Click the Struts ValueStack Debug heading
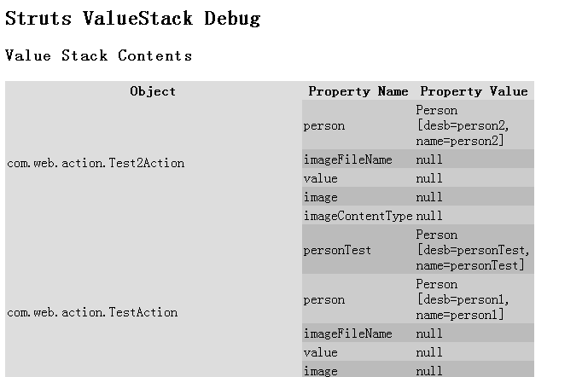This screenshot has height=377, width=588. pos(133,19)
